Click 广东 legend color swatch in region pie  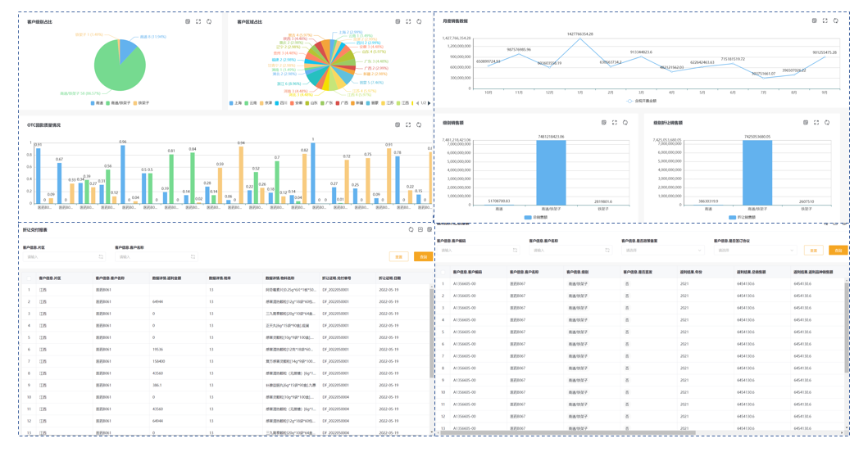(322, 103)
